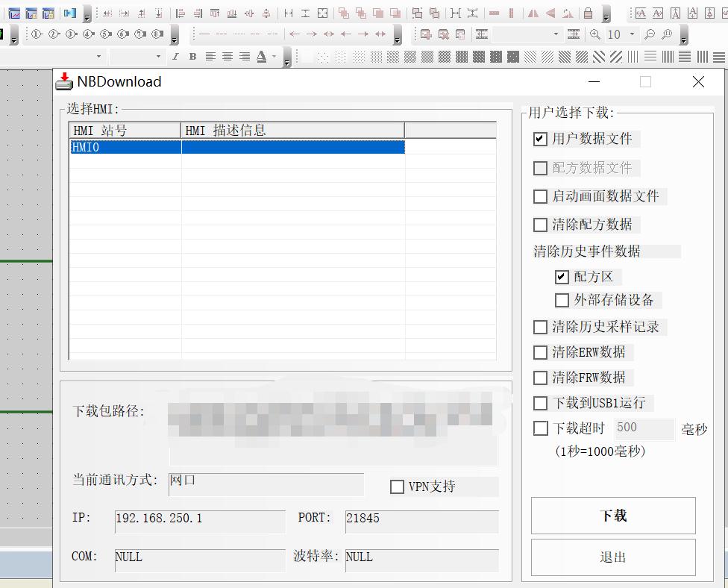Click the right-pointing solid arrow line icon
This screenshot has height=588, width=728.
363,34
